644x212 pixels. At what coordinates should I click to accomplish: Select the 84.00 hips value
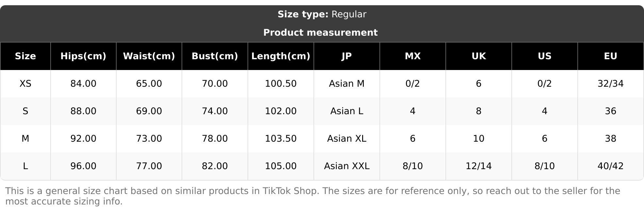point(83,84)
